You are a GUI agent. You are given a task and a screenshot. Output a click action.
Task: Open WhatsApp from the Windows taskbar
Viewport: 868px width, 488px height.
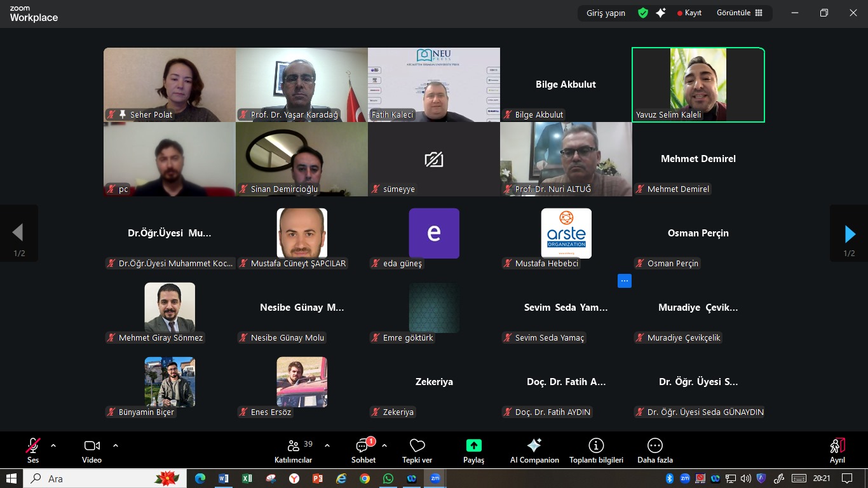point(388,478)
